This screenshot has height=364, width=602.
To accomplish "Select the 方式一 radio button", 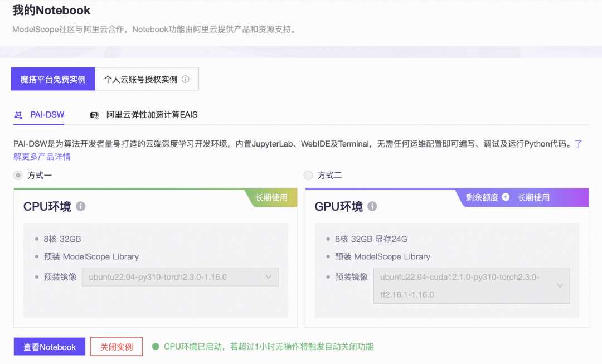I will click(x=18, y=176).
